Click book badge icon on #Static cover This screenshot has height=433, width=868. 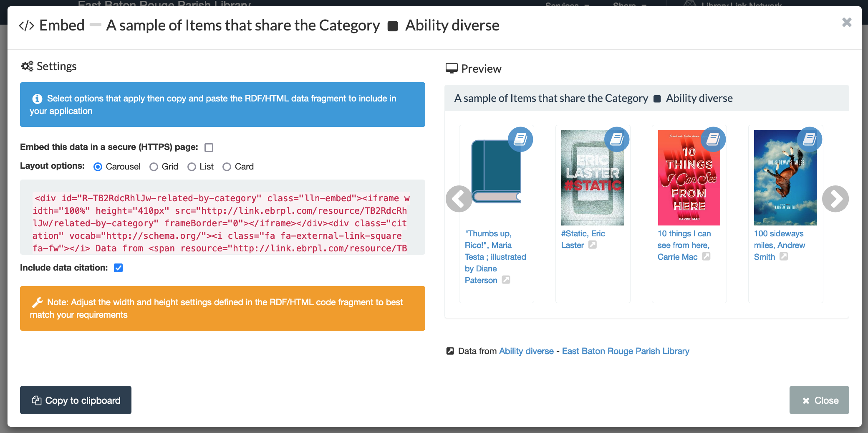tap(617, 139)
